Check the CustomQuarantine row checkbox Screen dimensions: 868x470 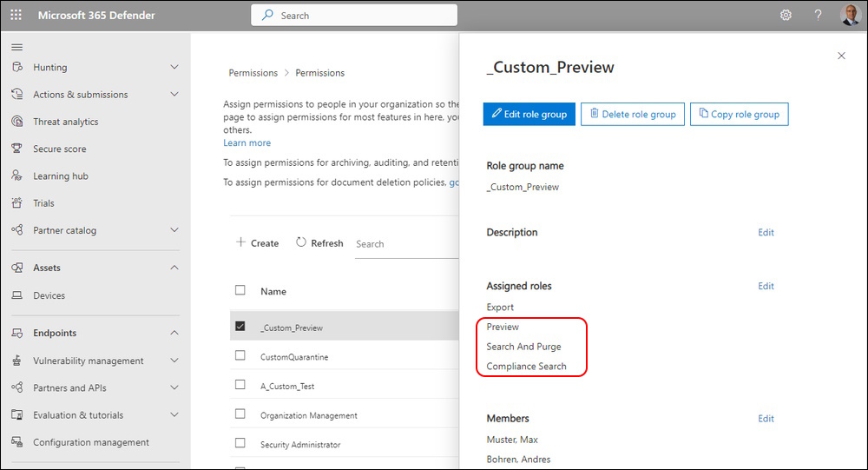240,355
